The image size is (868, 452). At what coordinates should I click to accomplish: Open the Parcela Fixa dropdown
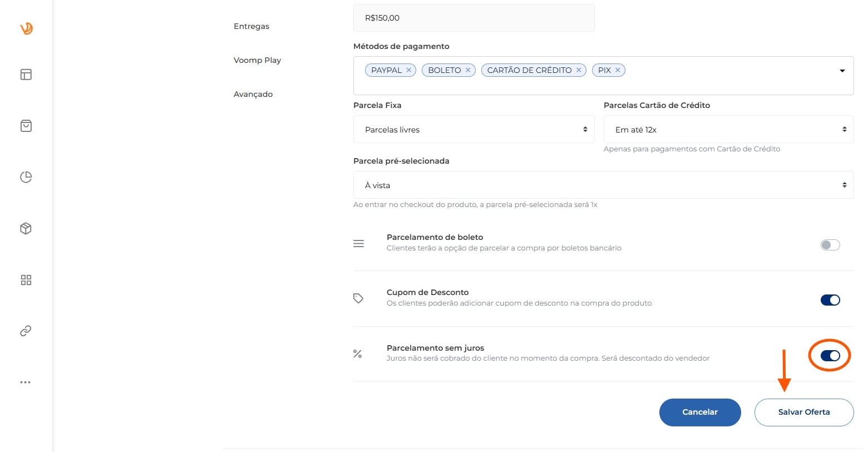(x=474, y=129)
